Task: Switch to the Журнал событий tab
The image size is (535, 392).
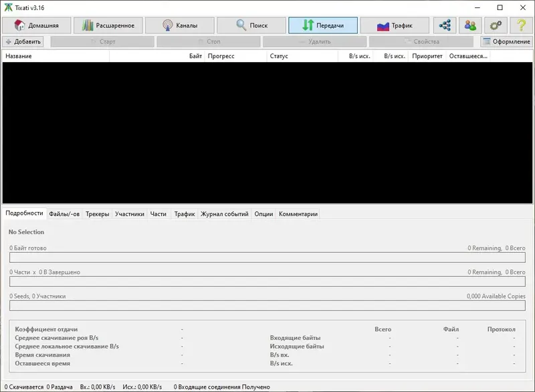Action: [x=225, y=214]
